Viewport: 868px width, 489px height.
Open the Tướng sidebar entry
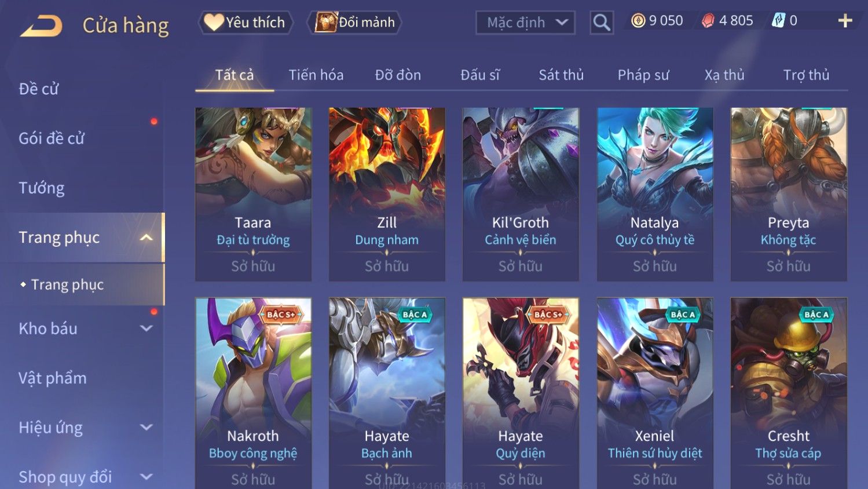[42, 188]
